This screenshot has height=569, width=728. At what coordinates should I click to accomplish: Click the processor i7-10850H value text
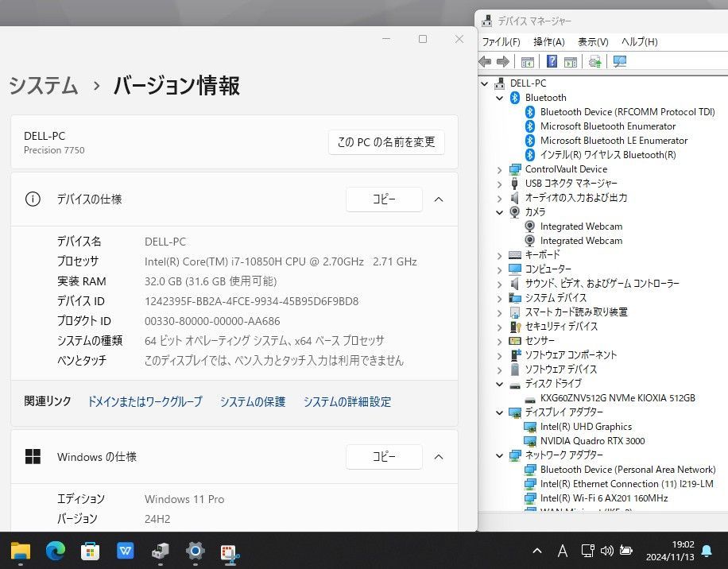coord(281,261)
